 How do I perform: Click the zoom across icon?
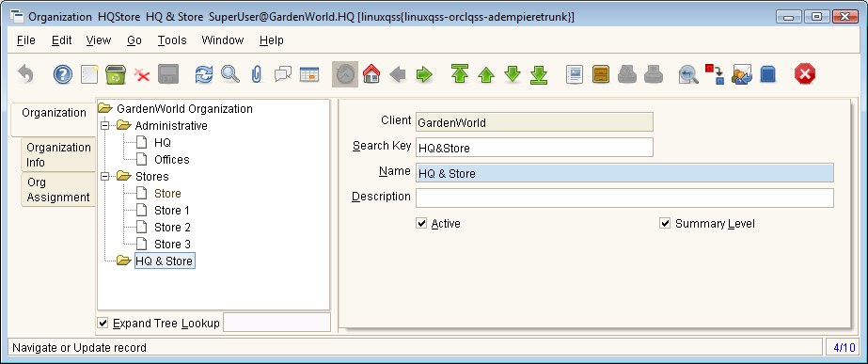coord(688,74)
